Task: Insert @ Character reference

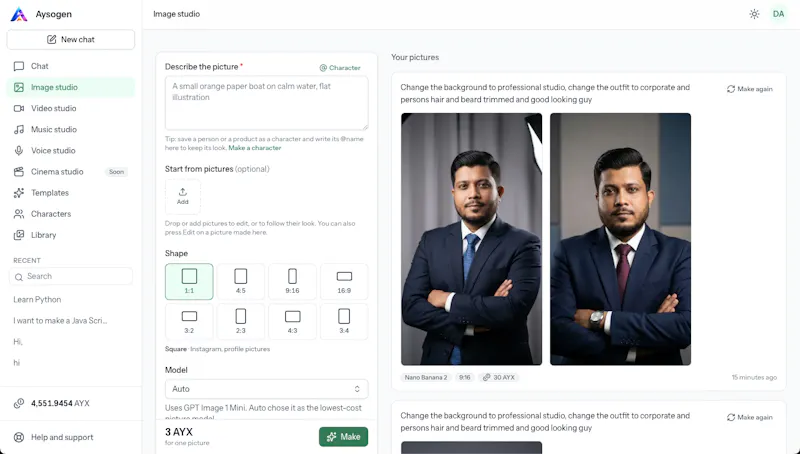Action: [x=340, y=67]
